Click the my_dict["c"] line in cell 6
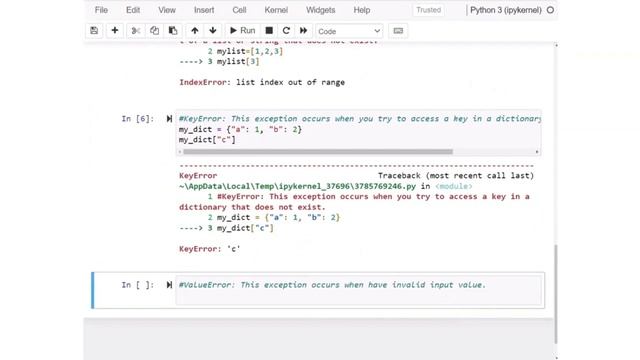 point(207,140)
